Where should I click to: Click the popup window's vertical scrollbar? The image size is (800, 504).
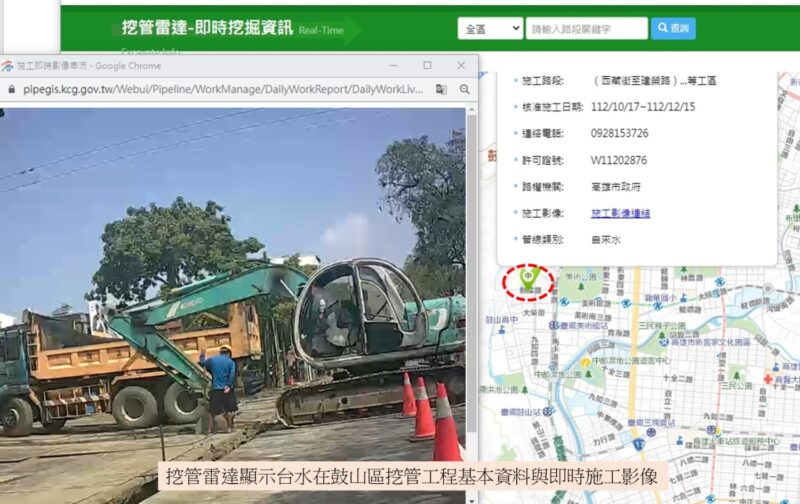tap(472, 270)
